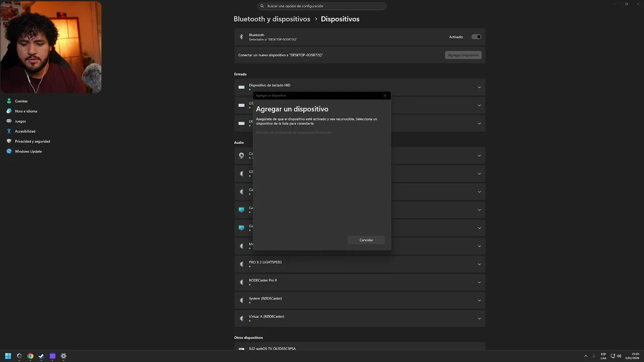
Task: Open Steam from the taskbar
Action: tap(41, 356)
